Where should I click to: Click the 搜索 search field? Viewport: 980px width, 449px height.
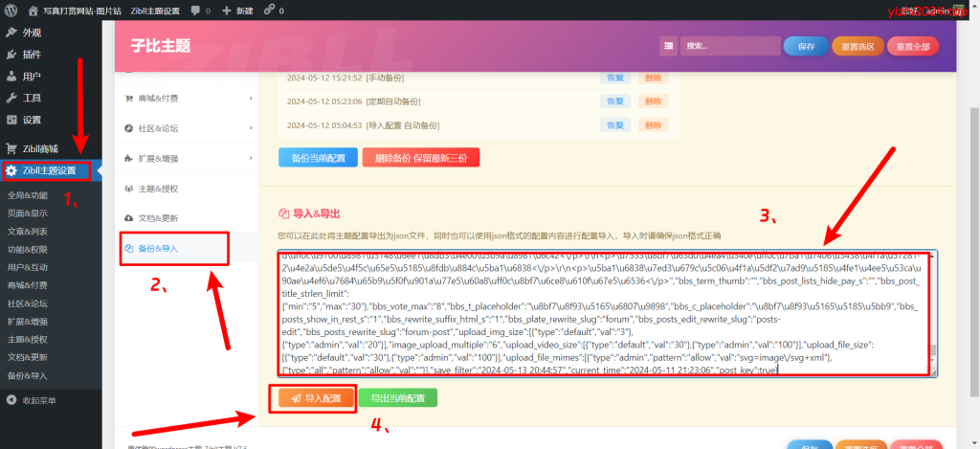728,46
